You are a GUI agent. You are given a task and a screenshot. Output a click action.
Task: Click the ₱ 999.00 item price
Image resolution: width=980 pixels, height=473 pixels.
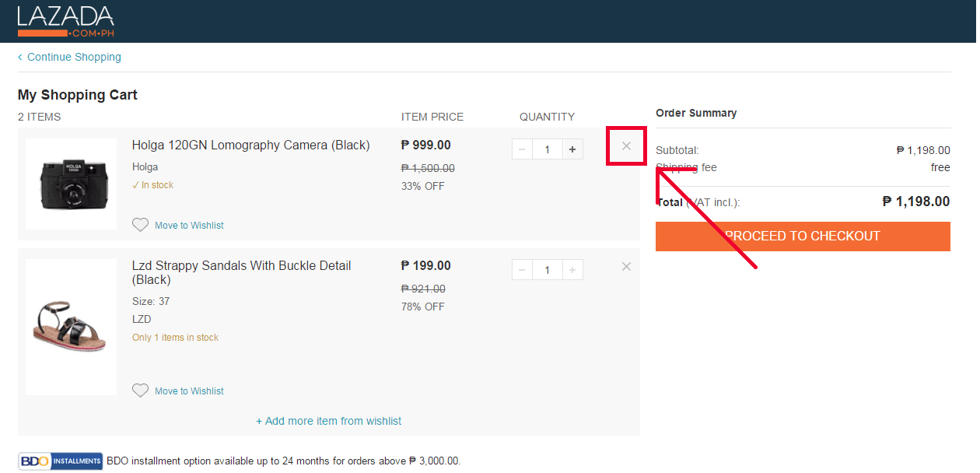click(x=426, y=145)
